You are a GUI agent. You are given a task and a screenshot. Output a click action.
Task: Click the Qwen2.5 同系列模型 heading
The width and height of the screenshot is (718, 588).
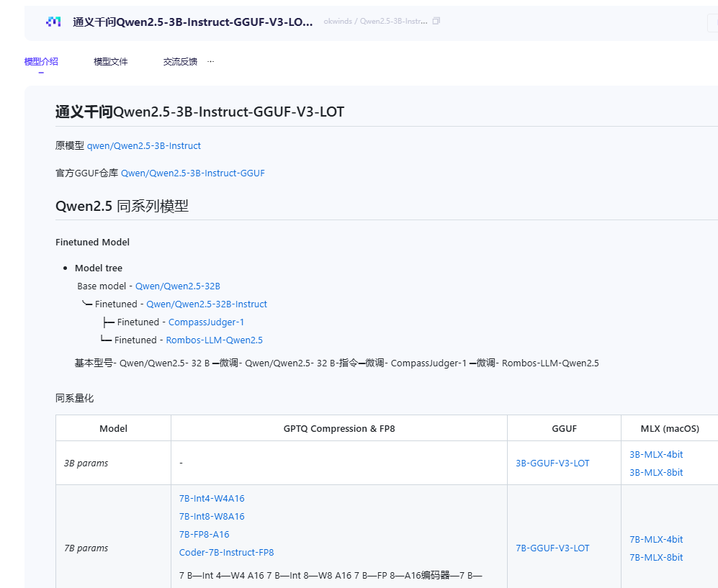pos(122,206)
